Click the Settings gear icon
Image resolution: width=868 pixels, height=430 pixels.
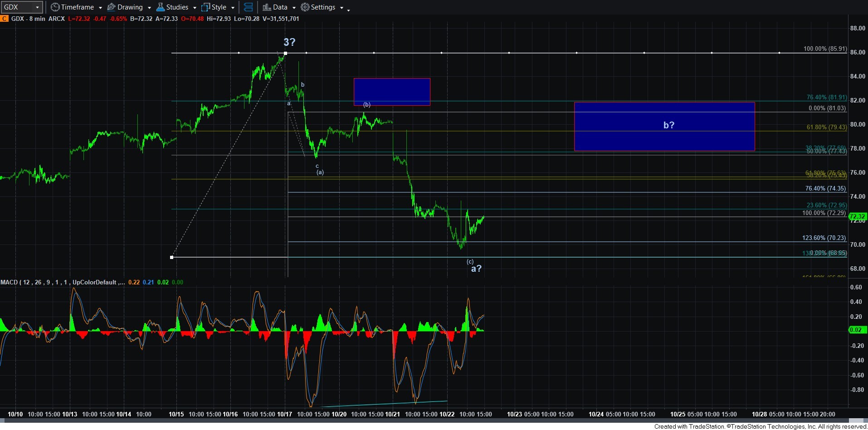pyautogui.click(x=305, y=7)
